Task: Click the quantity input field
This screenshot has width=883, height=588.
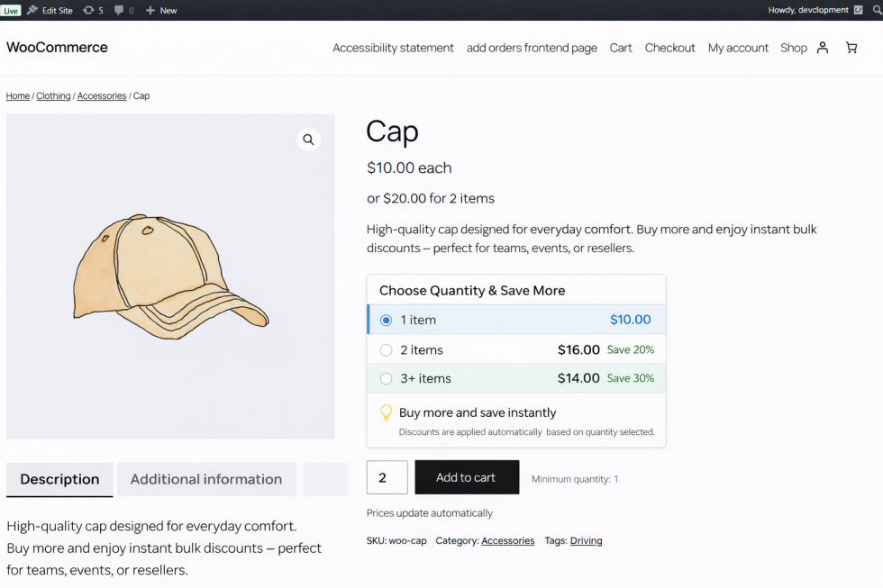Action: click(387, 477)
